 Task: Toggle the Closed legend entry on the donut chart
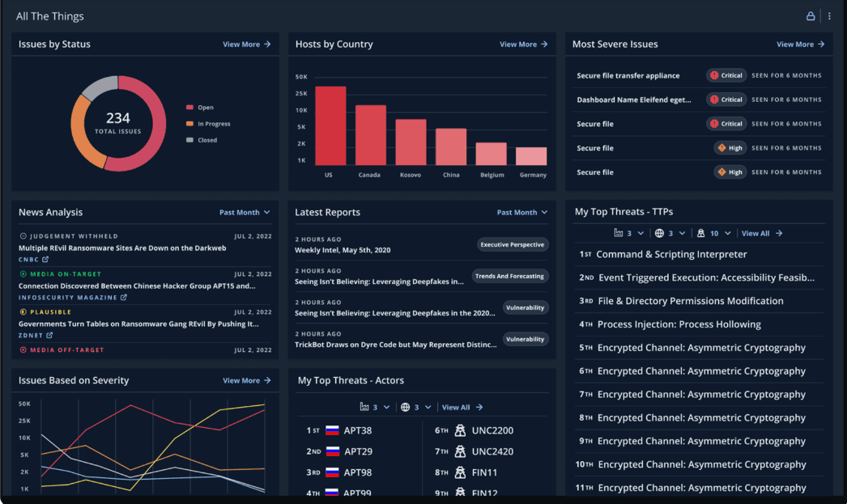pyautogui.click(x=204, y=142)
